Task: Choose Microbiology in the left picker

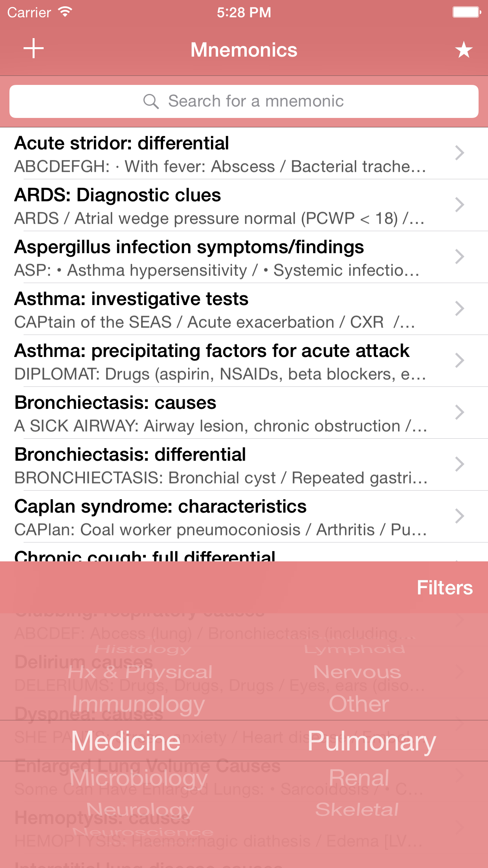Action: click(x=138, y=778)
